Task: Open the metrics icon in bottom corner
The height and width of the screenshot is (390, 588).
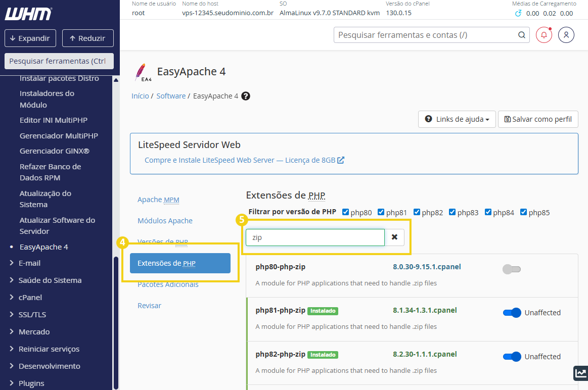Action: [x=580, y=373]
